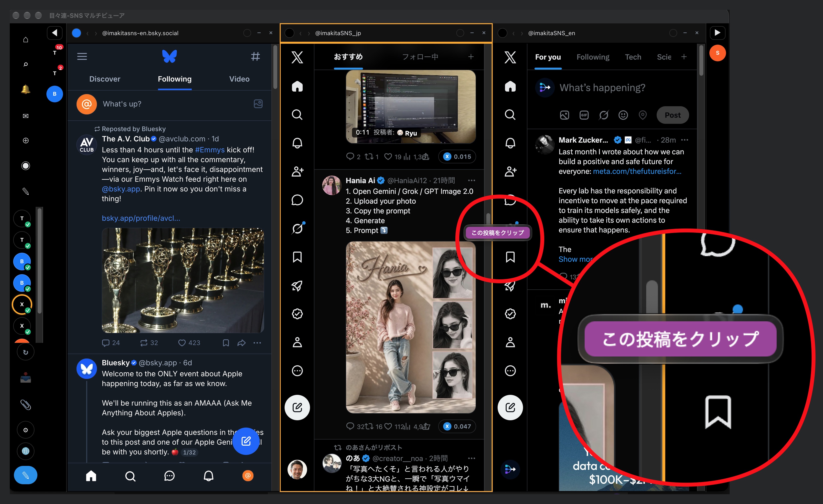
Task: Click the rocket icon in the @imakitaSNS_jp sidebar
Action: click(x=297, y=286)
